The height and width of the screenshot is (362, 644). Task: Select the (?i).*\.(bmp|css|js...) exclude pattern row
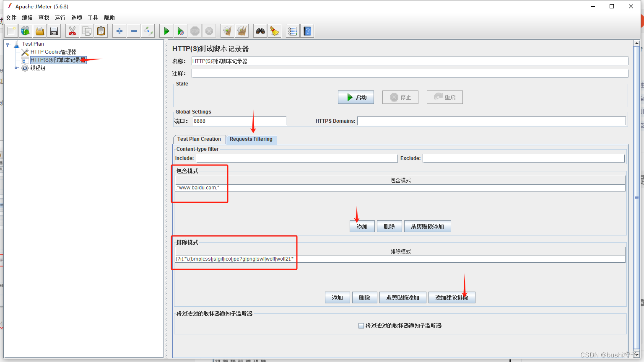(x=400, y=259)
